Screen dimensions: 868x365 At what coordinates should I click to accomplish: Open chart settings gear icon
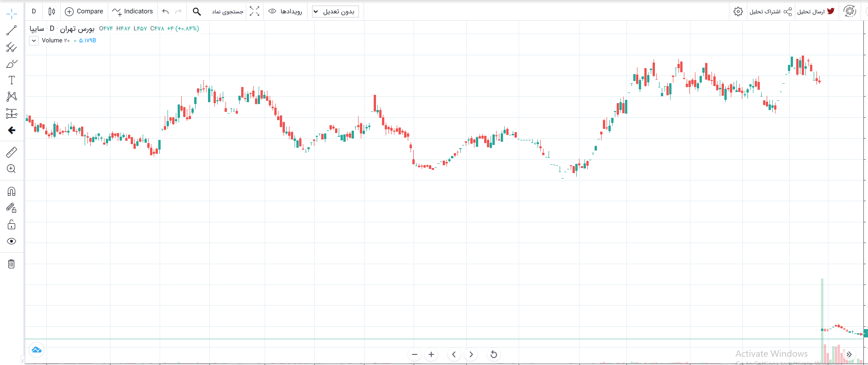click(738, 12)
